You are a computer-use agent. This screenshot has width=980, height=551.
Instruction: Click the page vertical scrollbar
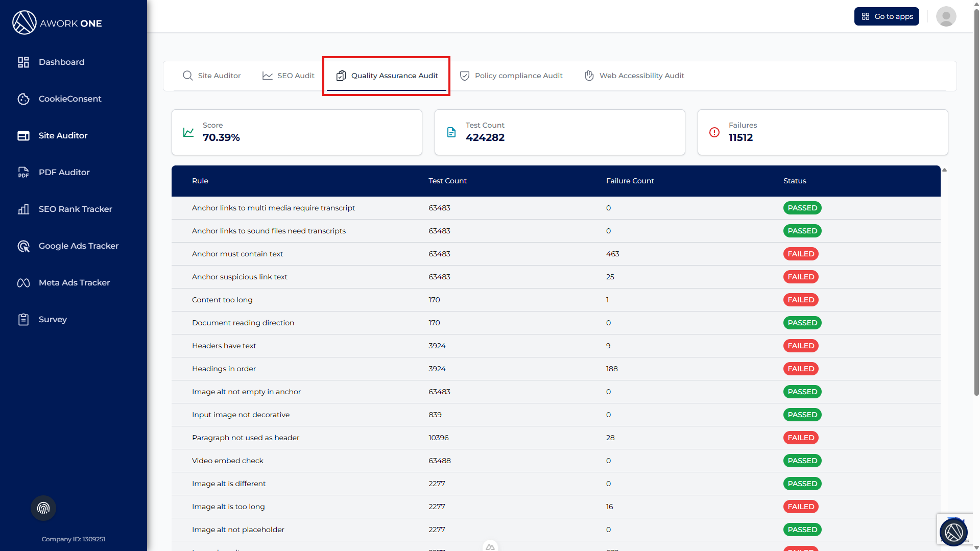(976, 204)
